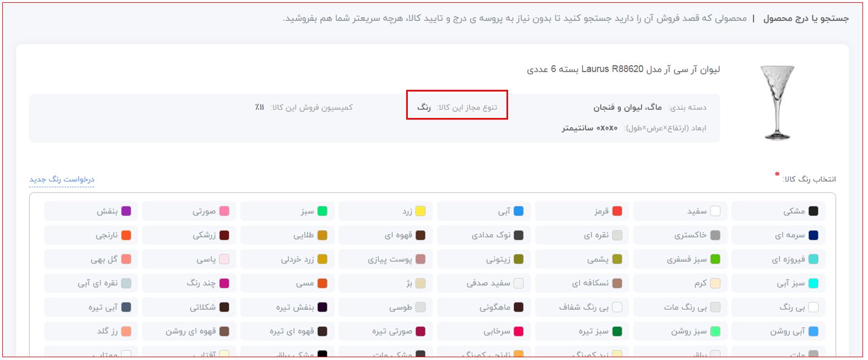Choose the 'قرمز' red color chip
Screen dimensions: 868x360
coord(582,211)
